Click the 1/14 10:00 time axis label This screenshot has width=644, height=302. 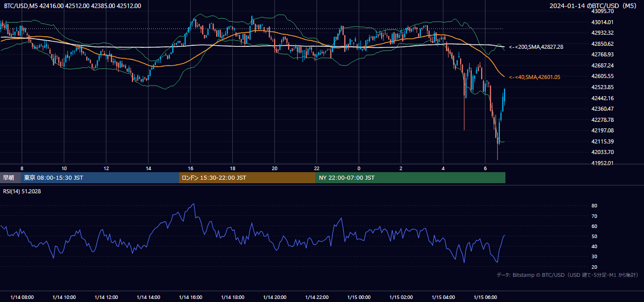pos(64,297)
